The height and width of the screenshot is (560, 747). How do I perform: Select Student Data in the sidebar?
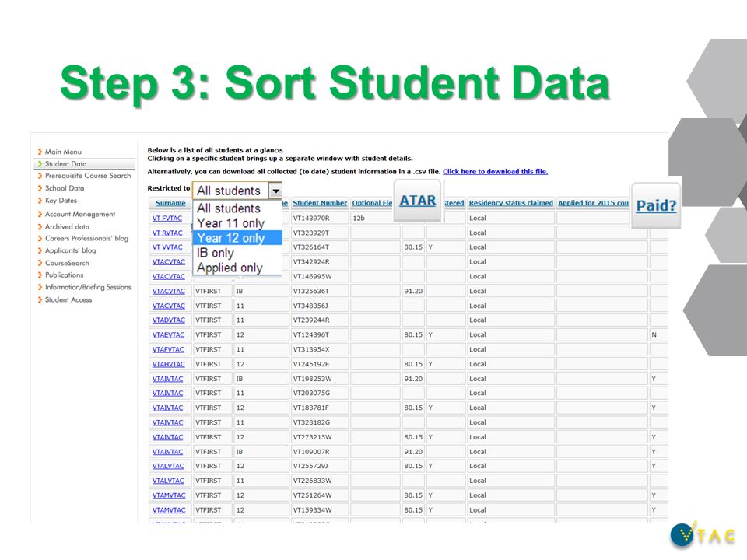[65, 164]
